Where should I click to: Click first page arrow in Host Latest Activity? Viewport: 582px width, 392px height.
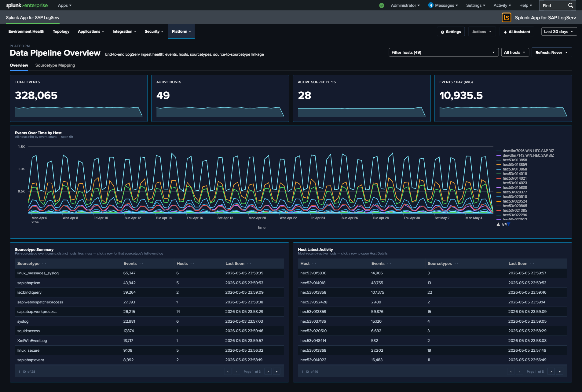click(x=511, y=372)
